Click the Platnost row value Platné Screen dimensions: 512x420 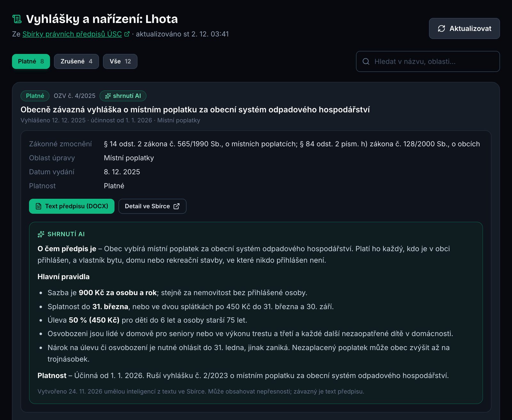[x=114, y=186]
